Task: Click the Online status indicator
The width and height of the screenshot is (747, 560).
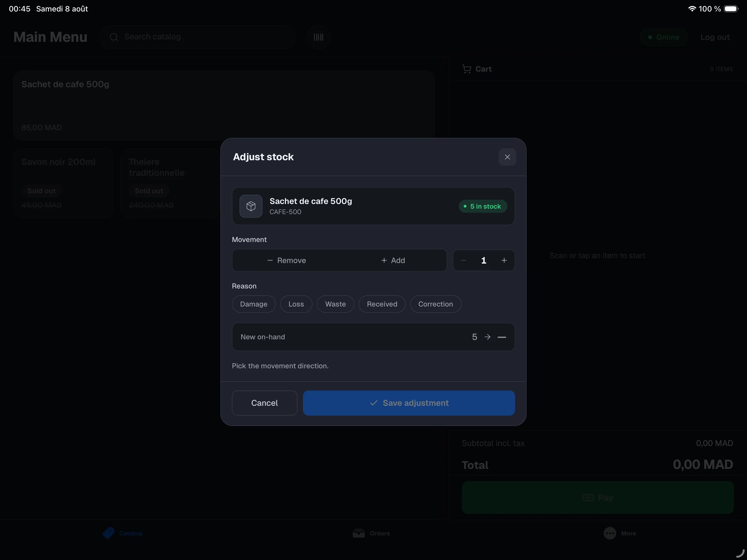Action: pos(664,37)
